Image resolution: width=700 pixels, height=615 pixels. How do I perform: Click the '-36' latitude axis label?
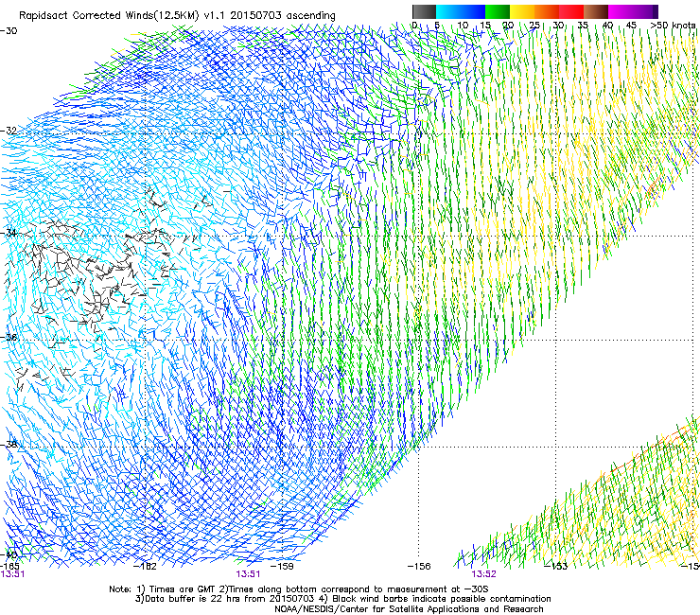(9, 337)
